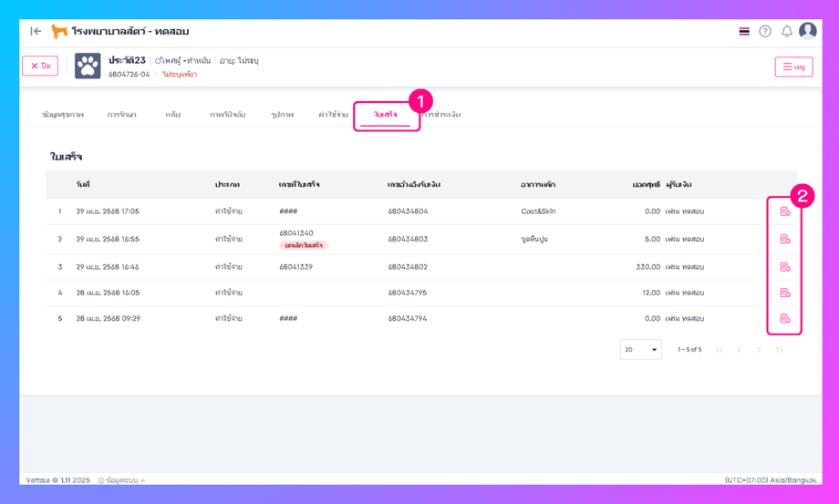Screen dimensions: 839x504
Task: Switch to the รูปภาพ tab
Action: pyautogui.click(x=282, y=114)
